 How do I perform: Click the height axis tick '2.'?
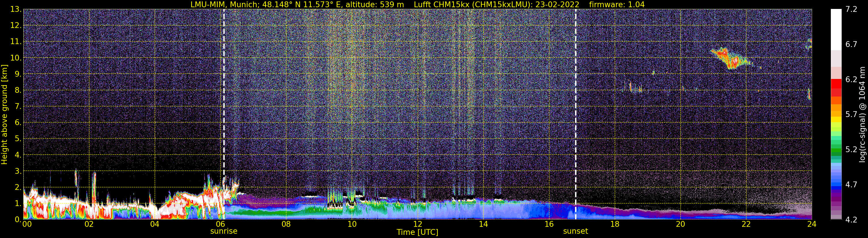pos(18,188)
